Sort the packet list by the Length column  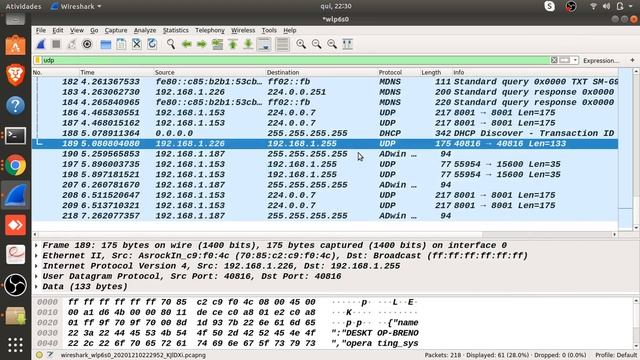click(436, 72)
